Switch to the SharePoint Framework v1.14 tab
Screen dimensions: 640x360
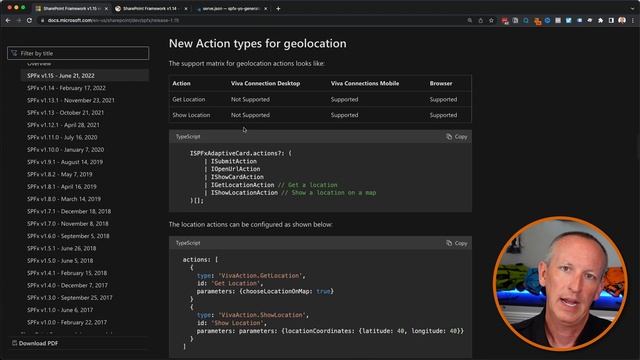[x=150, y=9]
